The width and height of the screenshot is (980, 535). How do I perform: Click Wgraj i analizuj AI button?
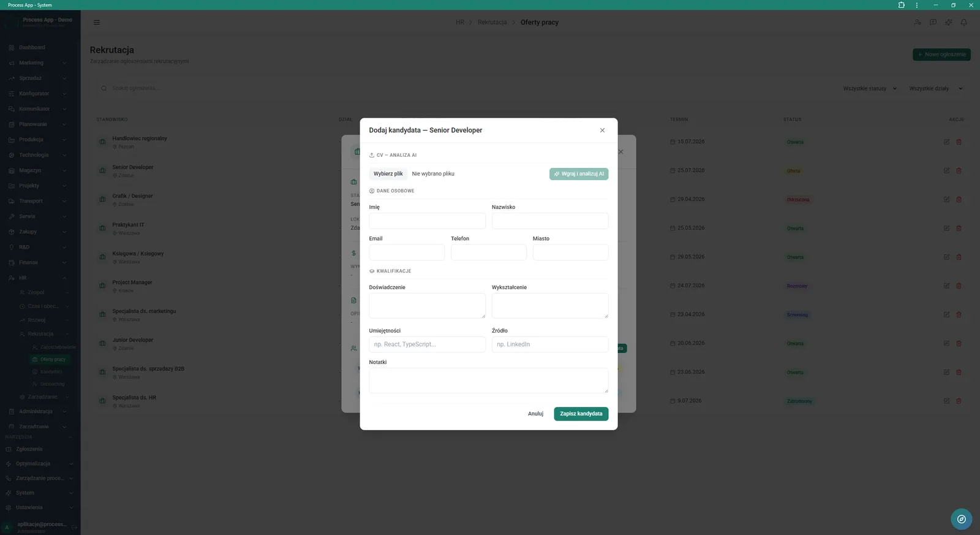[579, 174]
